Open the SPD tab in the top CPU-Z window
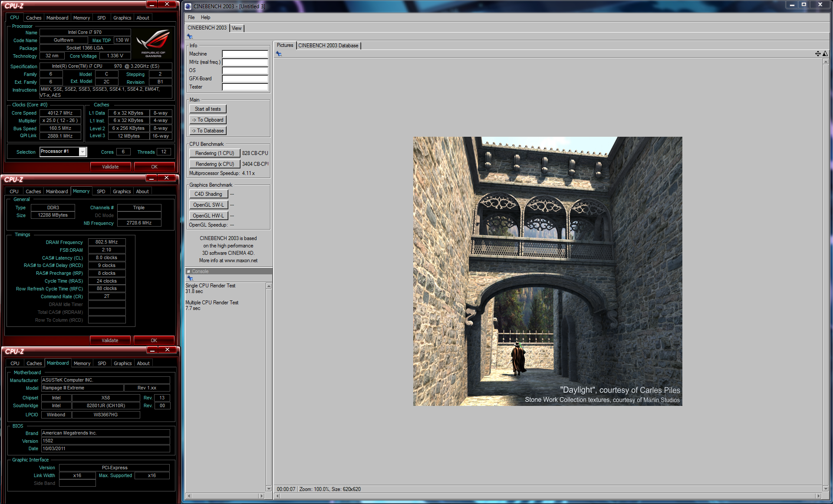833x504 pixels. tap(102, 18)
